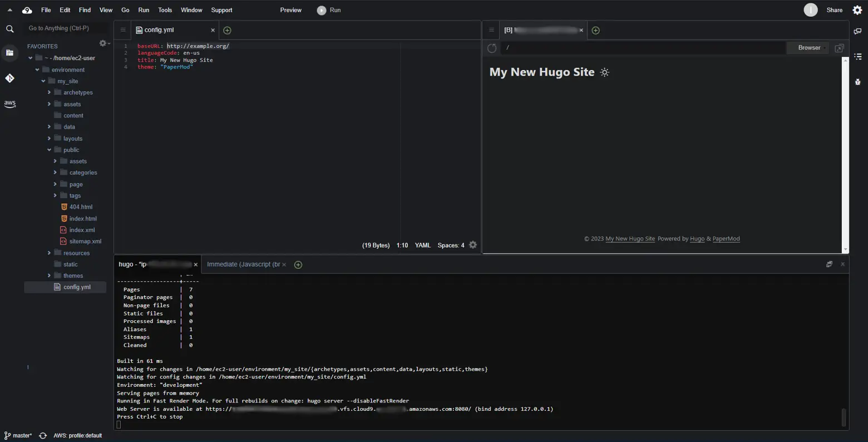Maximize the terminal console panel

(829, 264)
